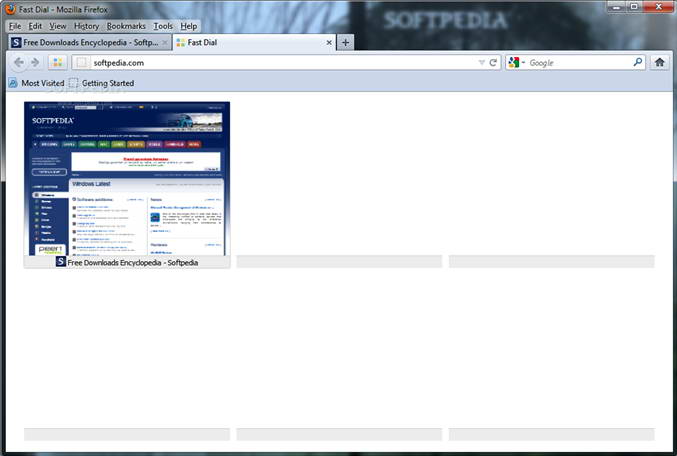Open the History menu
Viewport: 677px width, 456px height.
[86, 26]
